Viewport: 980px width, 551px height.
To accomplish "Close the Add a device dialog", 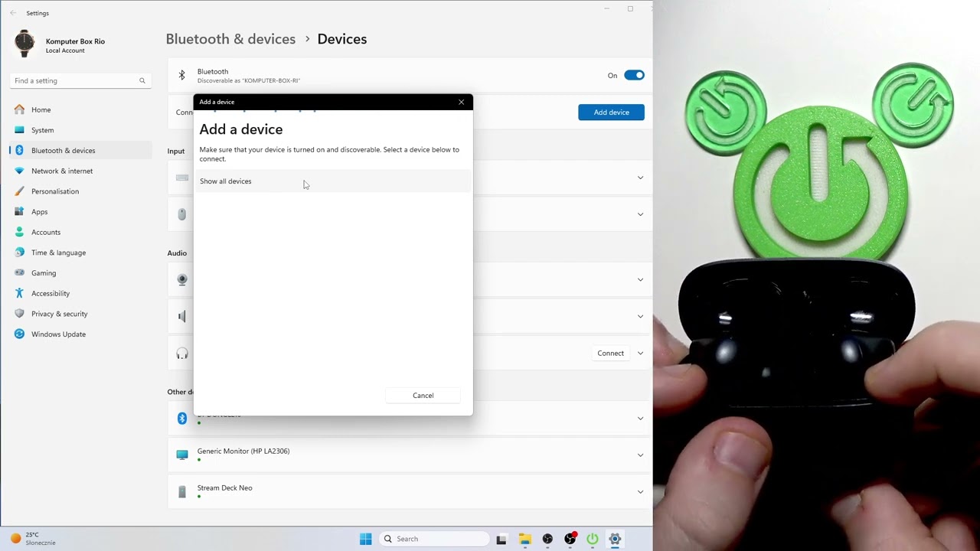I will pyautogui.click(x=461, y=102).
